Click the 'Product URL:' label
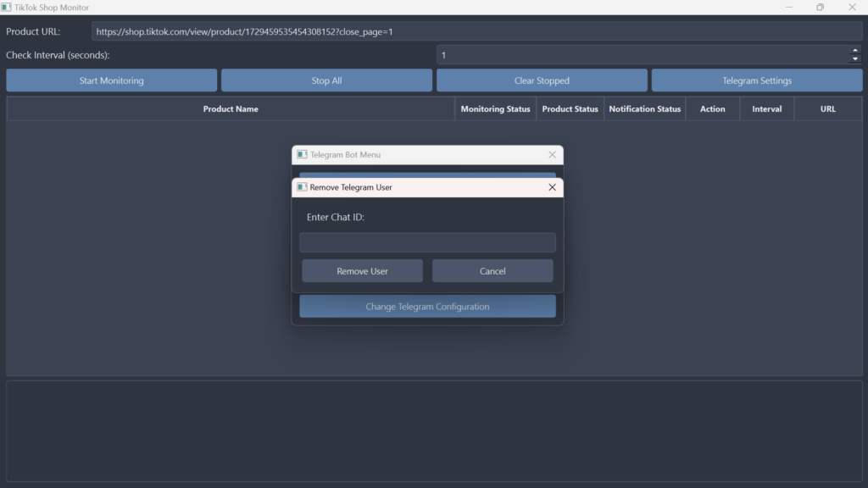Screen dimensions: 868x488 coord(33,31)
